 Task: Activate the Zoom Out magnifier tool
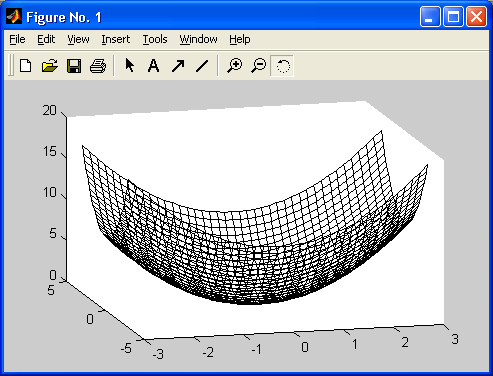click(258, 65)
